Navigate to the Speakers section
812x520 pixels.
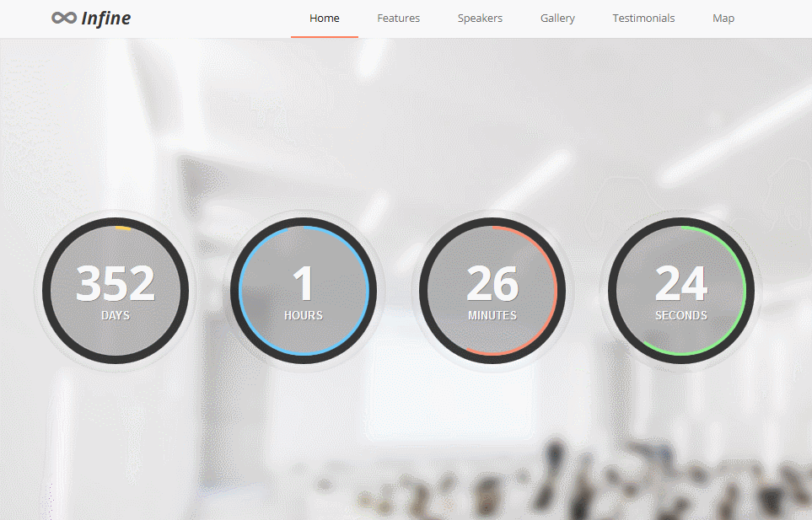pyautogui.click(x=480, y=18)
